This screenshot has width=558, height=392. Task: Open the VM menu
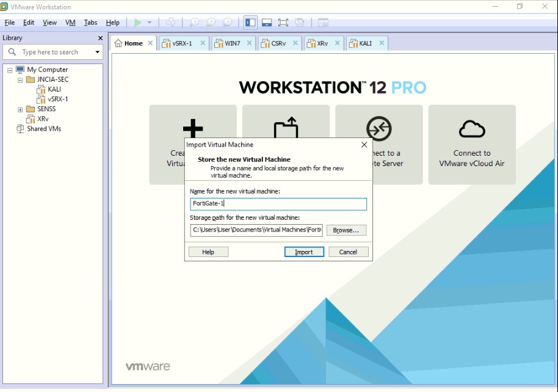(x=70, y=23)
